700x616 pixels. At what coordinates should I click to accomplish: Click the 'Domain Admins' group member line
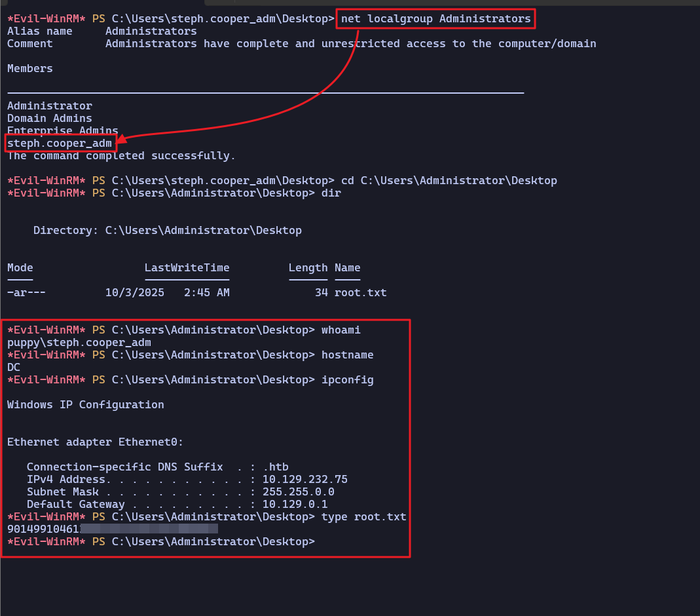[50, 118]
